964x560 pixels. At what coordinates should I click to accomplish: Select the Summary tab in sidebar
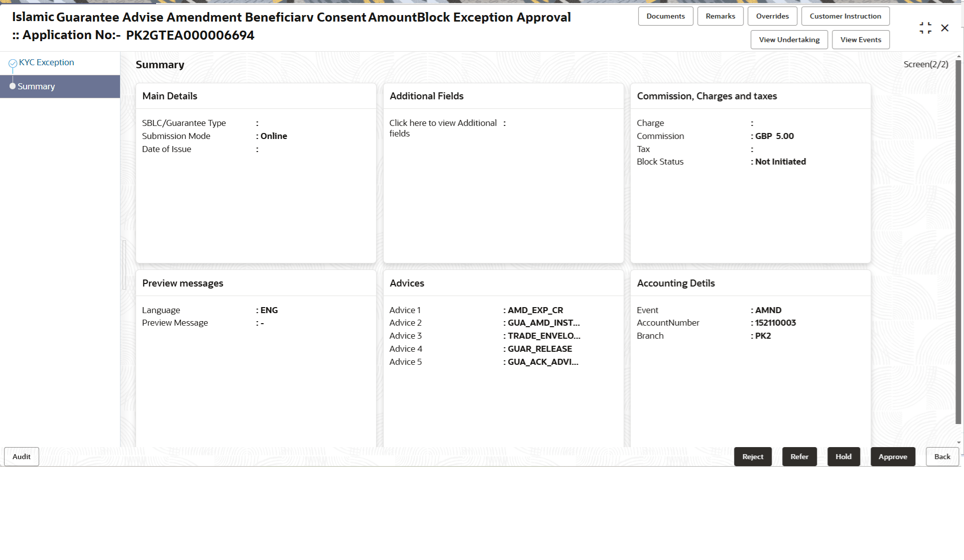[x=36, y=86]
